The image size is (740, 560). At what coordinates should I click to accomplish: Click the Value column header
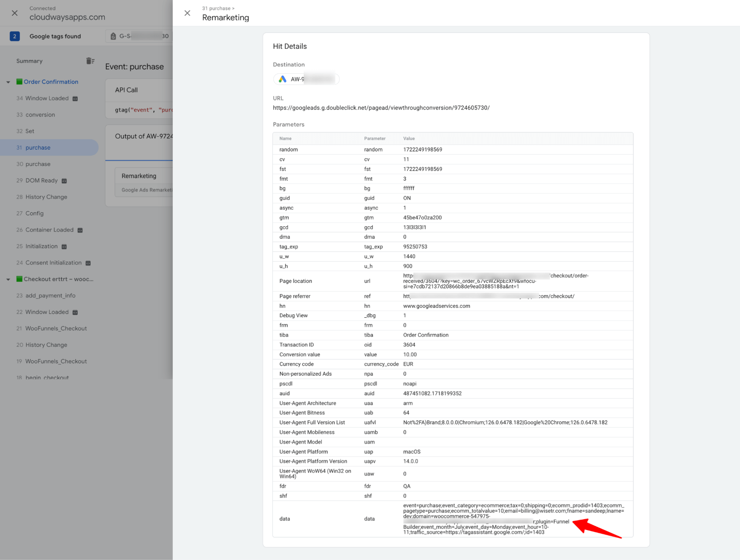(x=409, y=138)
